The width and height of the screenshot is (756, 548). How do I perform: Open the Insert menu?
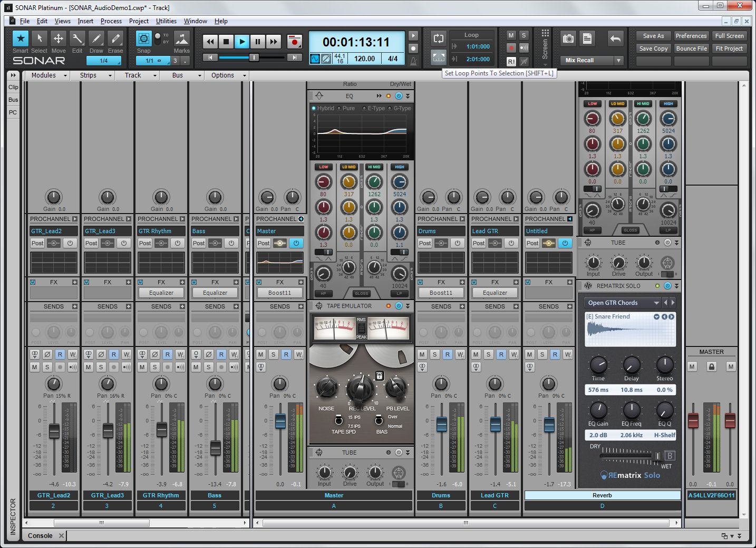(85, 21)
